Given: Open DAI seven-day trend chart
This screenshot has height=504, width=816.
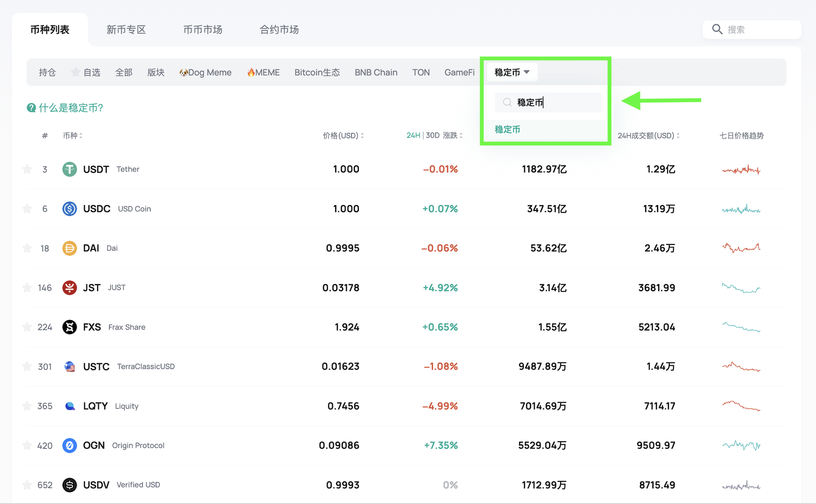Looking at the screenshot, I should (741, 248).
